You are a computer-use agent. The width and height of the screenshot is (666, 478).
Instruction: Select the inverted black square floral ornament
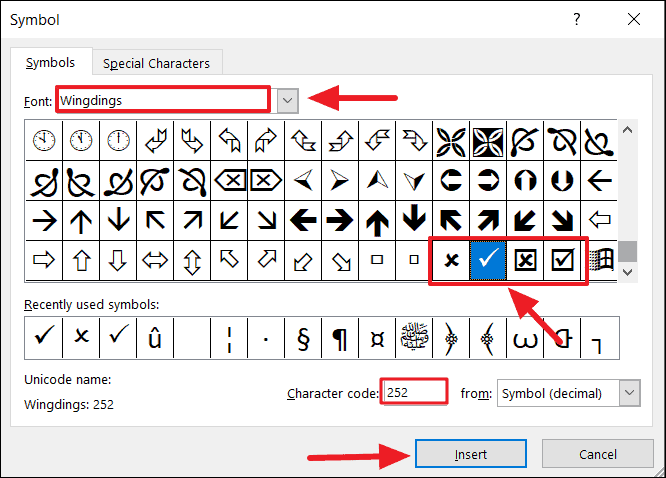coord(488,141)
